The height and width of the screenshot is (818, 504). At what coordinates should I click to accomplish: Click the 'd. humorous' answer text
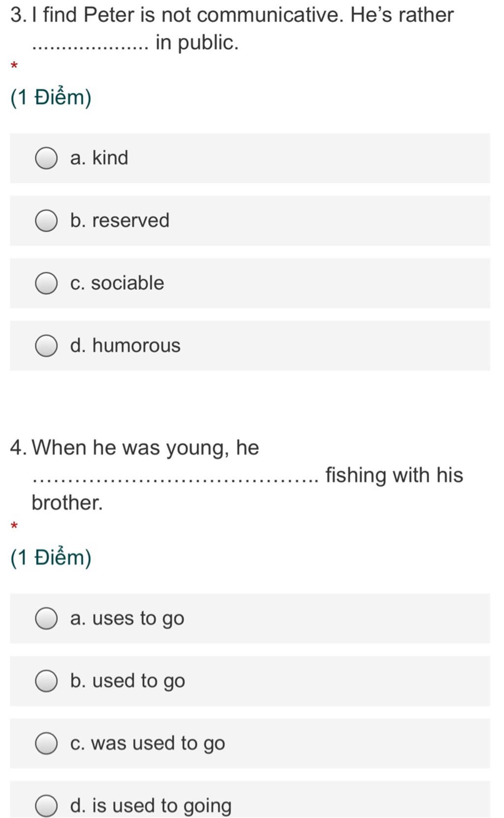point(126,346)
